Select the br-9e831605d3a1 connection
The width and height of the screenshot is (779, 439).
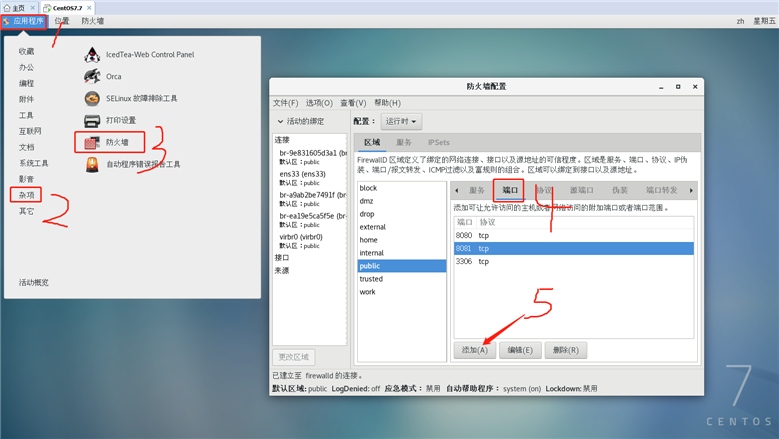[310, 157]
